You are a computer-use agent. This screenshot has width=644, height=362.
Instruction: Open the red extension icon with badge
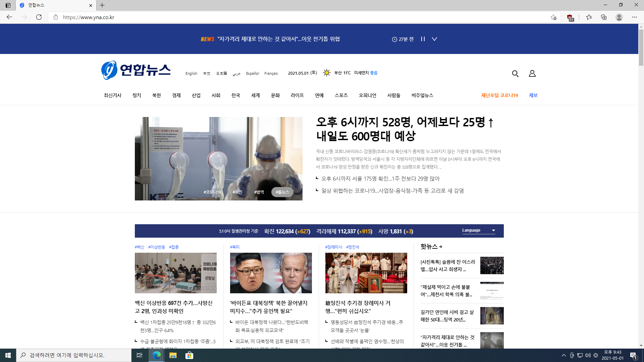[x=570, y=17]
